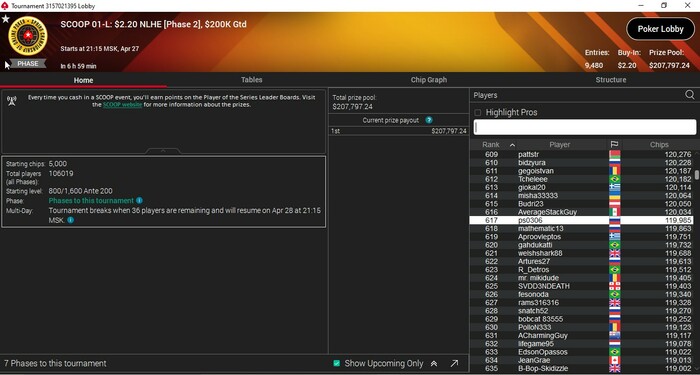Click the 1st place payout row

coord(398,131)
